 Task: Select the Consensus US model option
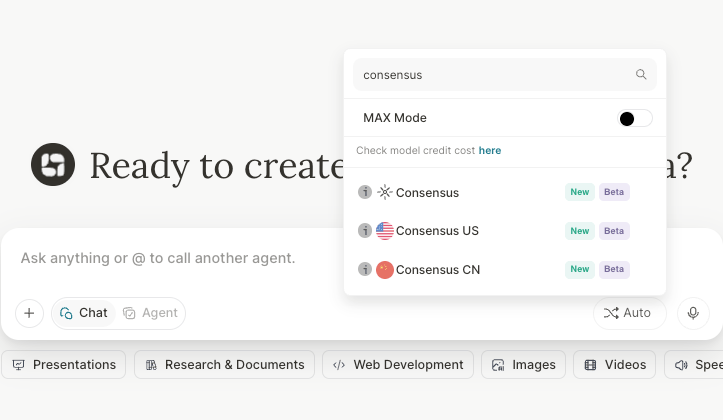[505, 231]
